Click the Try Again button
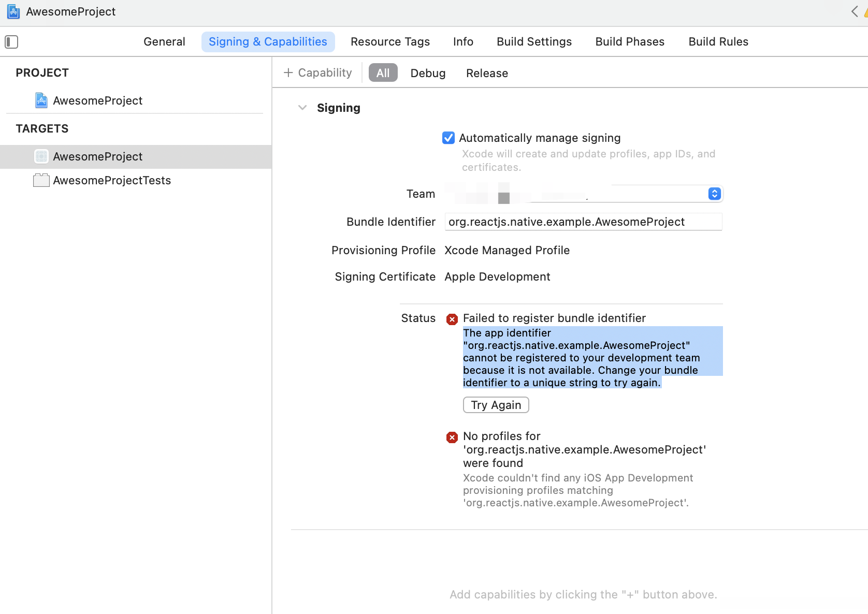868x614 pixels. (x=496, y=405)
